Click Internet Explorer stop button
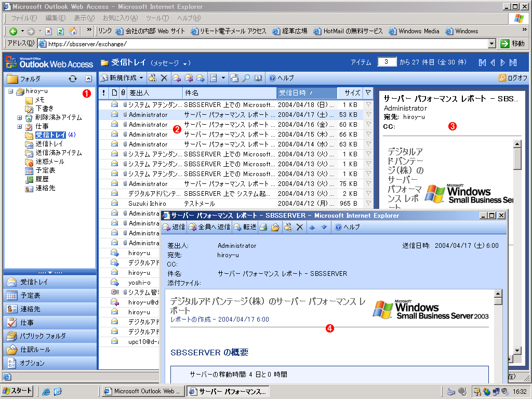 tap(48, 31)
